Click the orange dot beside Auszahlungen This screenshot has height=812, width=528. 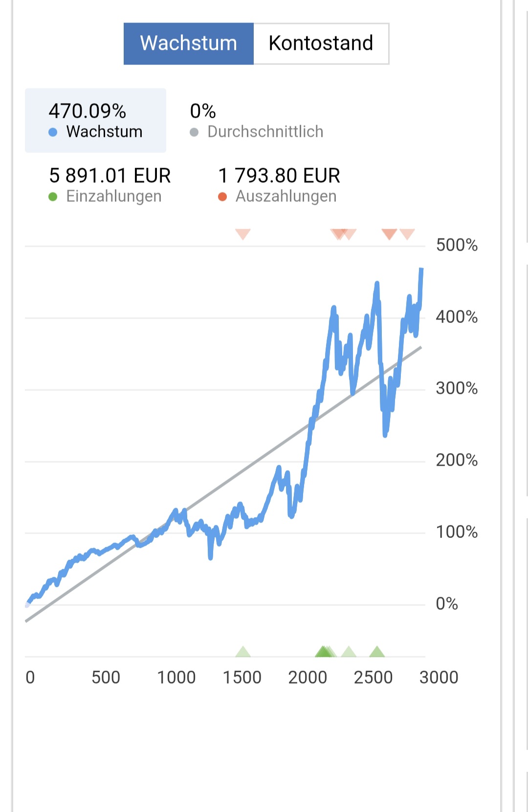pos(222,196)
